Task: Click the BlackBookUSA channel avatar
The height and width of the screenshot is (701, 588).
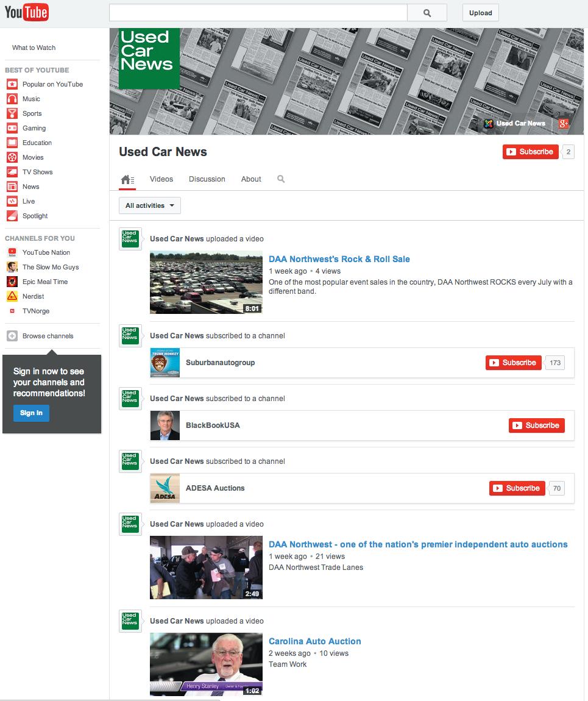Action: 165,425
